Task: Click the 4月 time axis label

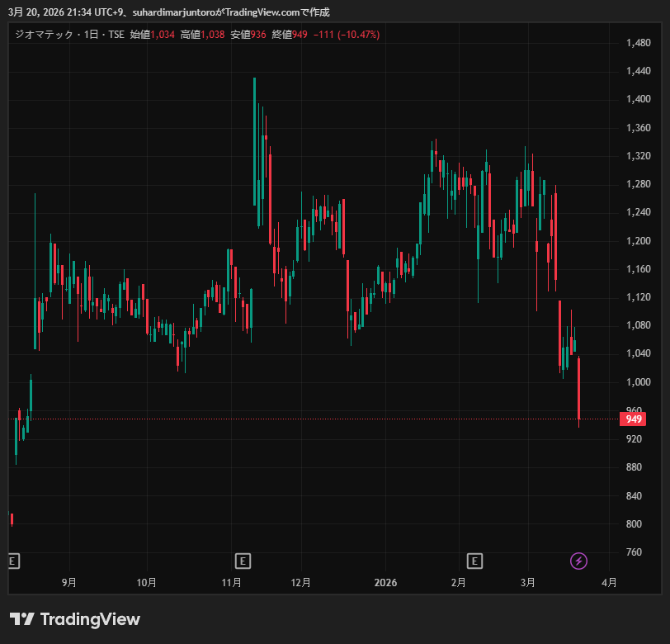Action: (x=609, y=583)
